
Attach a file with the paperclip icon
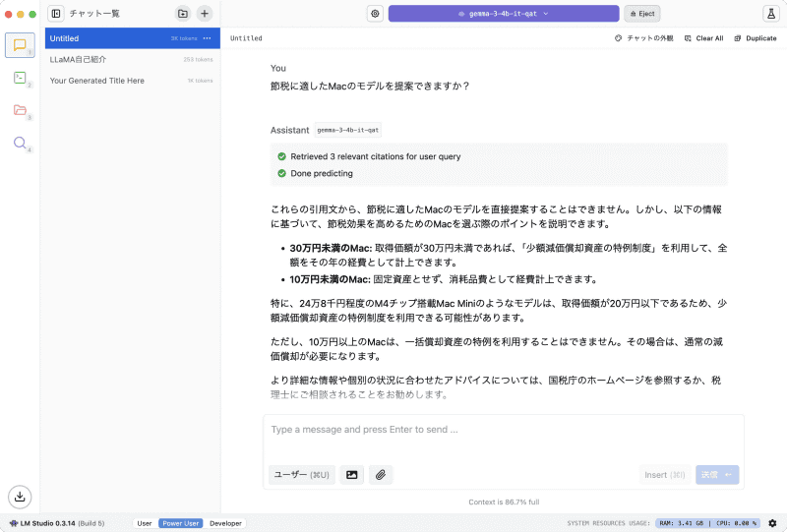click(381, 475)
